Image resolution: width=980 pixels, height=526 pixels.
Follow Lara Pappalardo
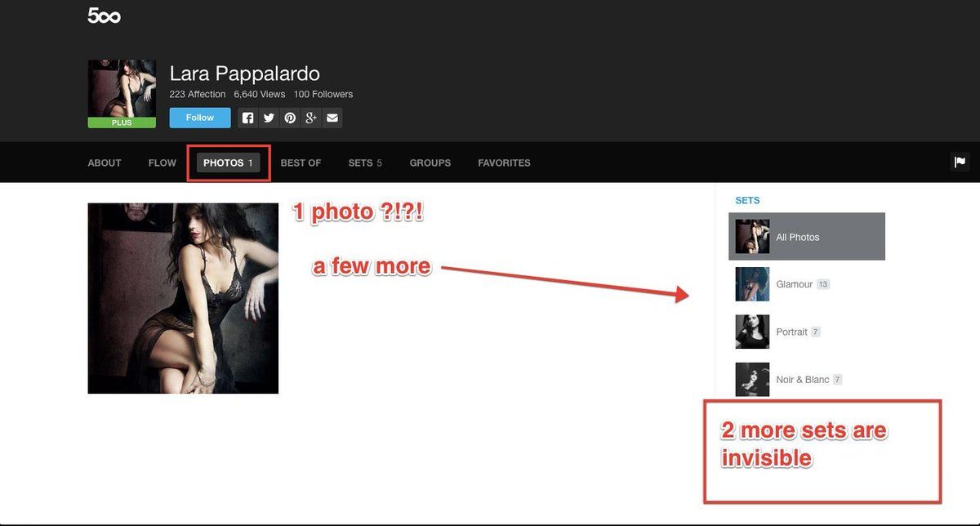[x=200, y=118]
